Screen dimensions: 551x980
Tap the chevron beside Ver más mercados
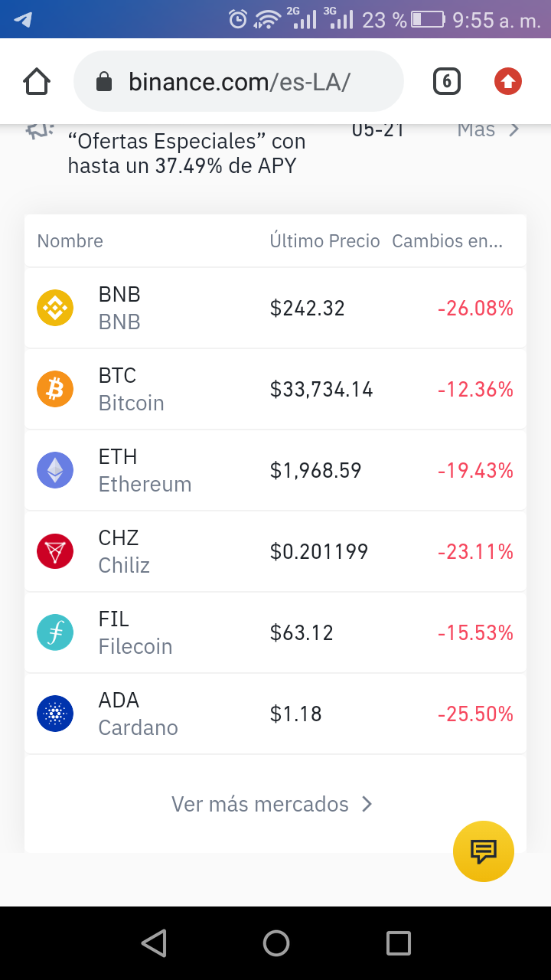click(367, 804)
